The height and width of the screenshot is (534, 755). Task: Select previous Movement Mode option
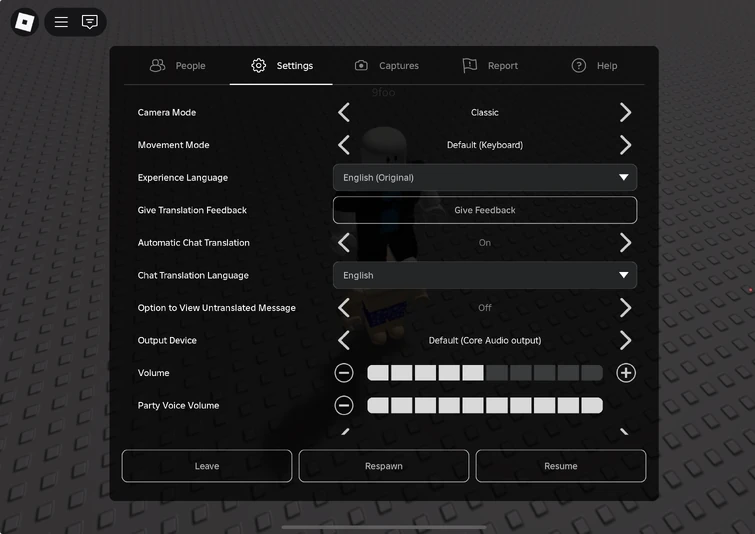pyautogui.click(x=344, y=145)
